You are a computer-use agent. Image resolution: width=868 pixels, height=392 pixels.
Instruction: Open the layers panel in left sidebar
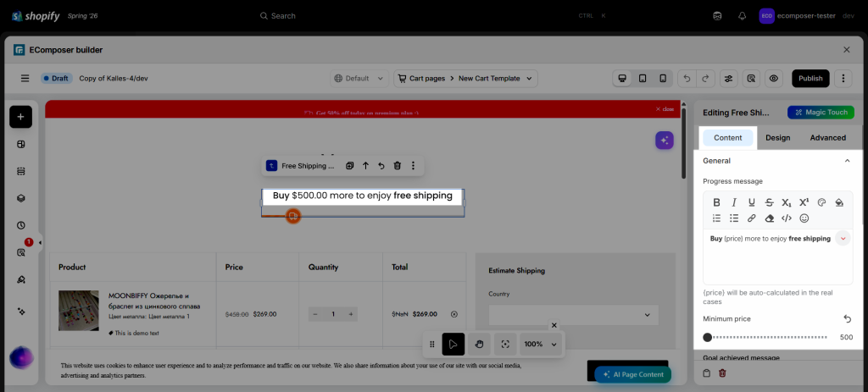click(x=20, y=198)
